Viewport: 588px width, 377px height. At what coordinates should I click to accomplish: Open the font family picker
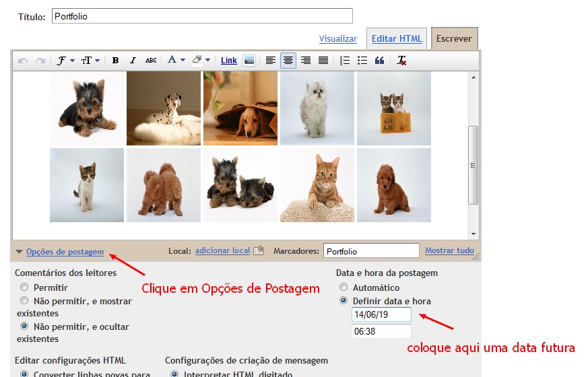click(x=65, y=61)
